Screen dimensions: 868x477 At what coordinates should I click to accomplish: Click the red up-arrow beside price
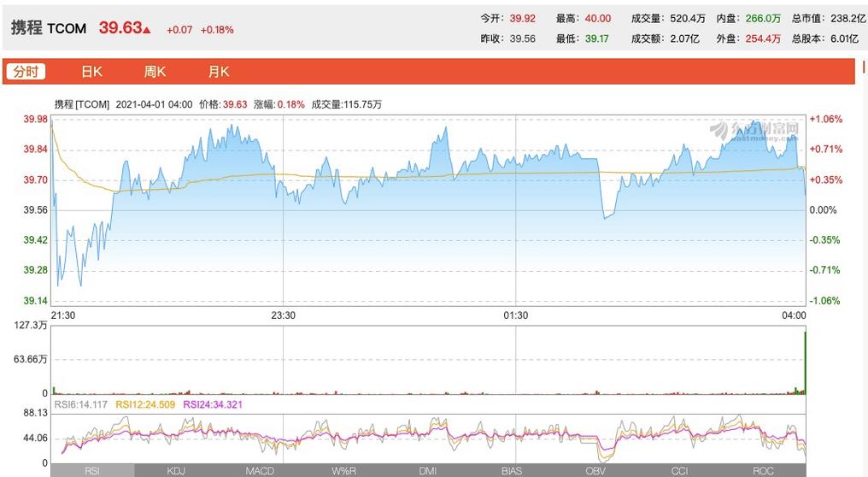click(147, 30)
